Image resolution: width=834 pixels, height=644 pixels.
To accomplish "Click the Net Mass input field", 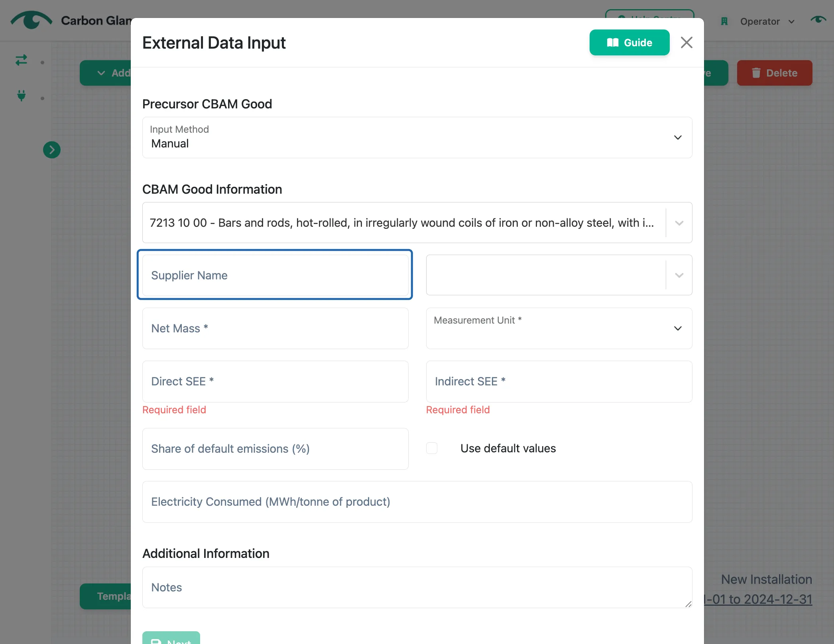I will (275, 328).
